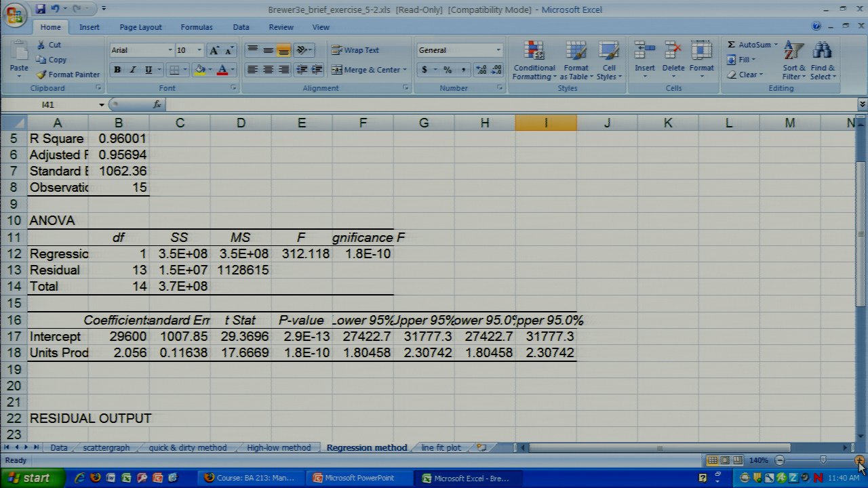Toggle Italic formatting
The width and height of the screenshot is (868, 488).
[x=133, y=70]
